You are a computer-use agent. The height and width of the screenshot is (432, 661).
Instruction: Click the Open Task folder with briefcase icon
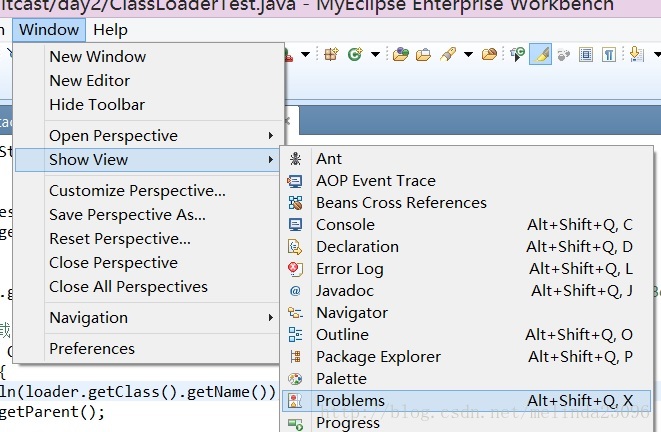[x=423, y=54]
